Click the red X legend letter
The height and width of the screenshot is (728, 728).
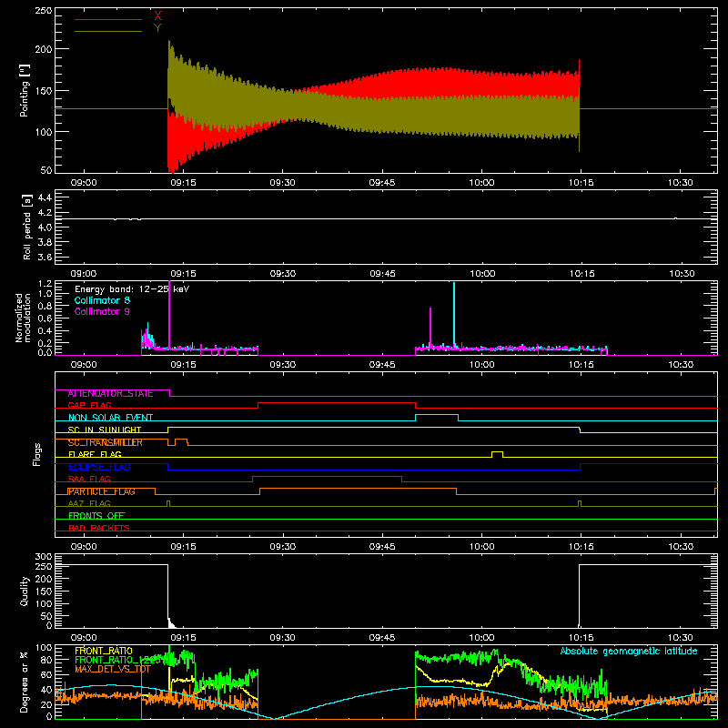157,16
